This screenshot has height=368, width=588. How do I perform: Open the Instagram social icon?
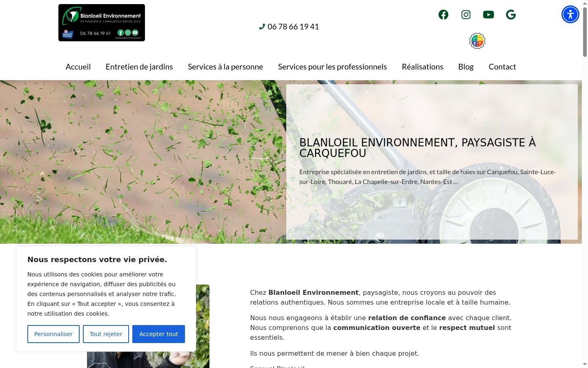pyautogui.click(x=466, y=15)
